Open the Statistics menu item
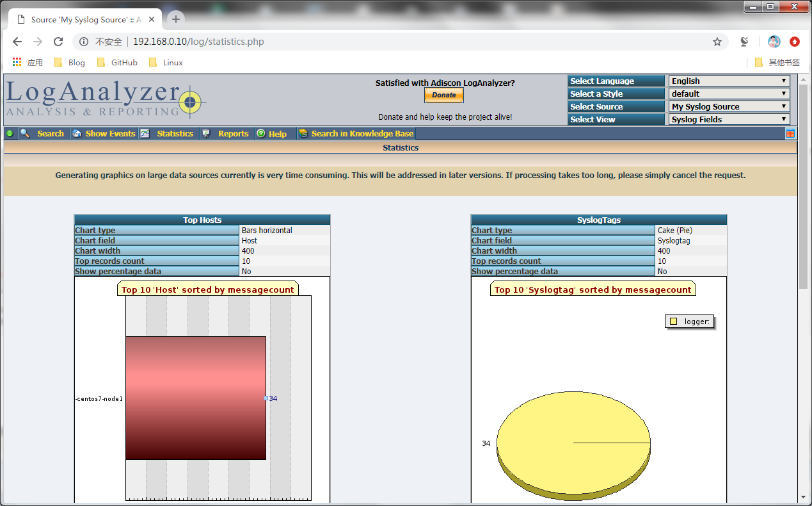812x506 pixels. click(x=175, y=133)
